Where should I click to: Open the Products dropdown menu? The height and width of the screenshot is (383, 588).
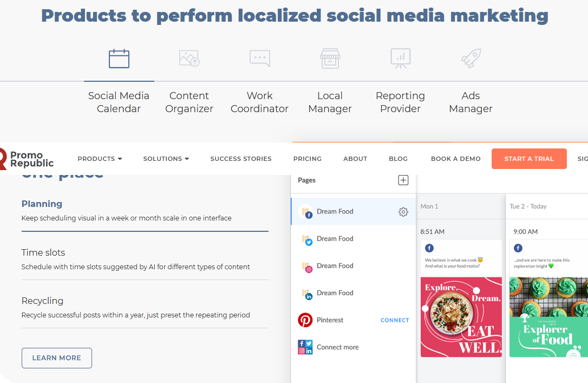[100, 159]
